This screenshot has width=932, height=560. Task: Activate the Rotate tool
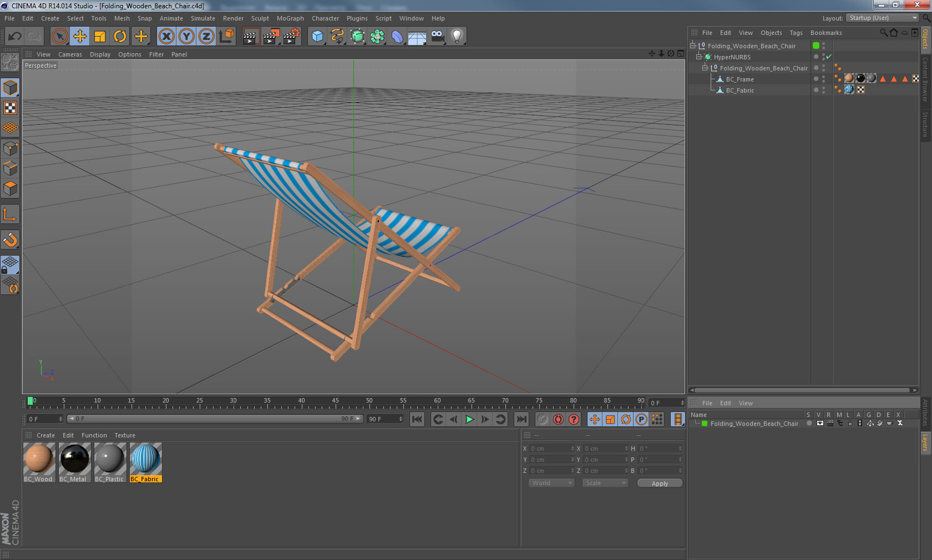[x=120, y=37]
